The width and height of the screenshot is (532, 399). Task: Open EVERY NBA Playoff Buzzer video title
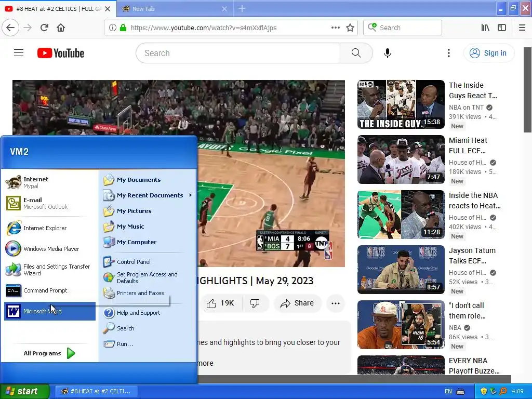point(474,366)
